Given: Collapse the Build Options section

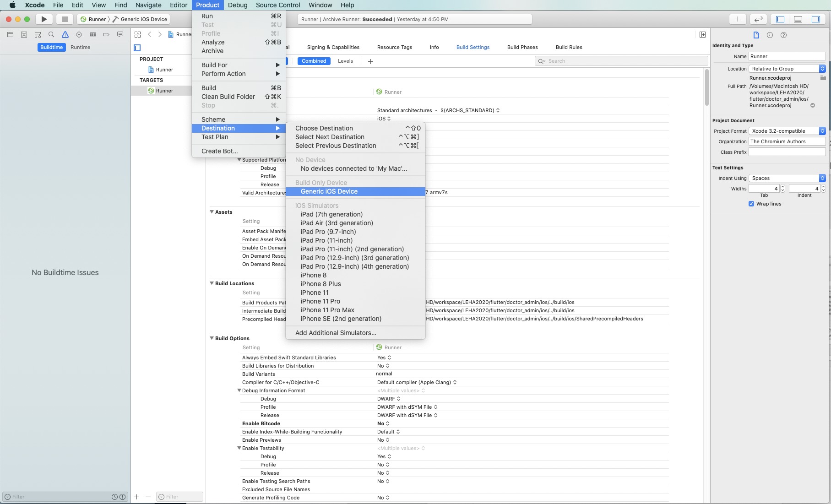Looking at the screenshot, I should 212,338.
